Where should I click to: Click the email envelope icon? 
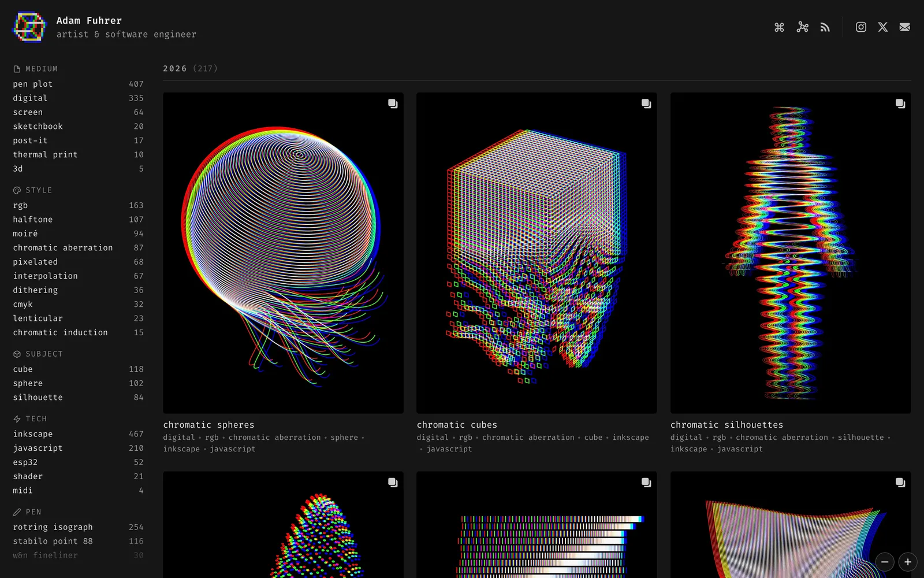tap(904, 27)
